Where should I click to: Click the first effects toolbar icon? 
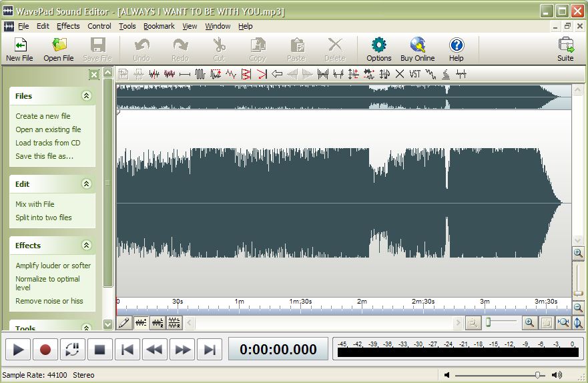(123, 74)
